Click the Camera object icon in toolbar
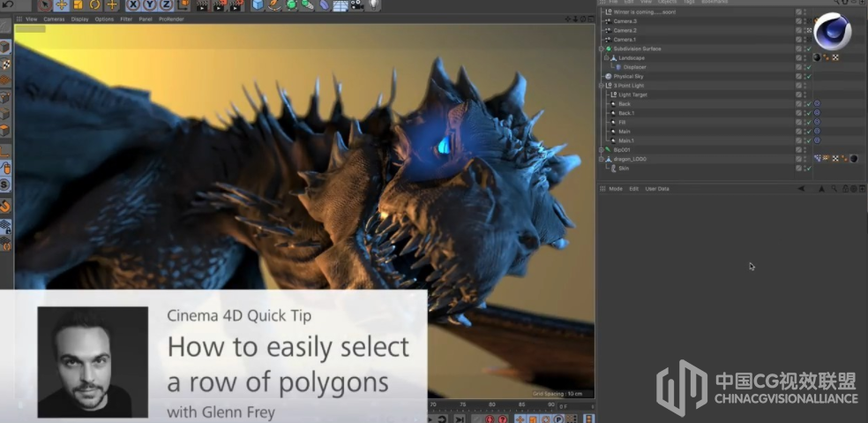 [357, 5]
